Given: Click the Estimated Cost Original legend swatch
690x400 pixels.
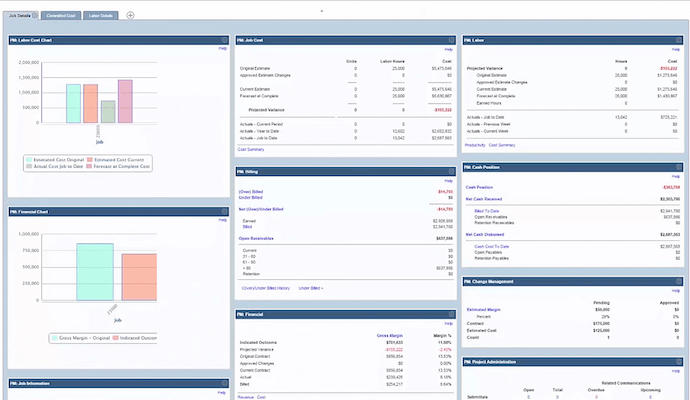Looking at the screenshot, I should pyautogui.click(x=29, y=160).
